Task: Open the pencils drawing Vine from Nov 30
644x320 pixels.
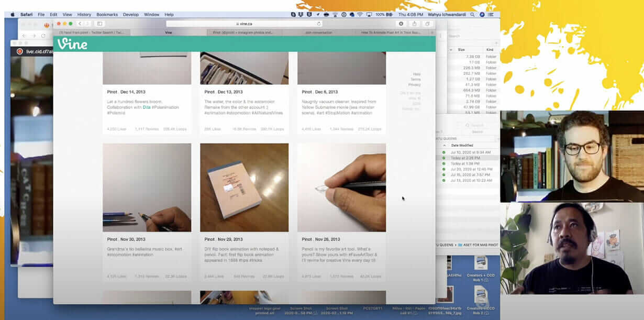Action: 147,187
